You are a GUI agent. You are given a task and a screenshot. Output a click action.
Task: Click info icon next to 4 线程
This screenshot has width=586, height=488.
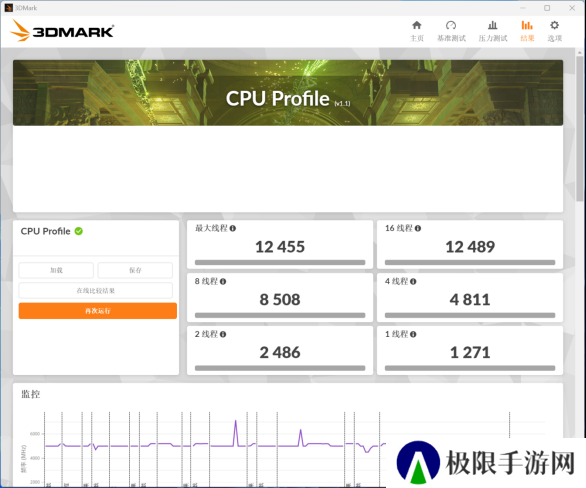pyautogui.click(x=413, y=281)
